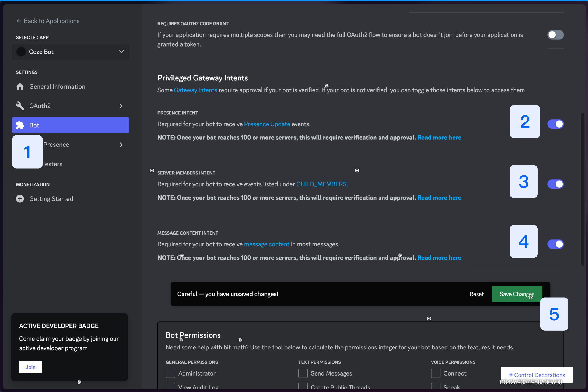Open the Coze Bot app selector dropdown
The width and height of the screenshot is (588, 392).
click(x=121, y=52)
